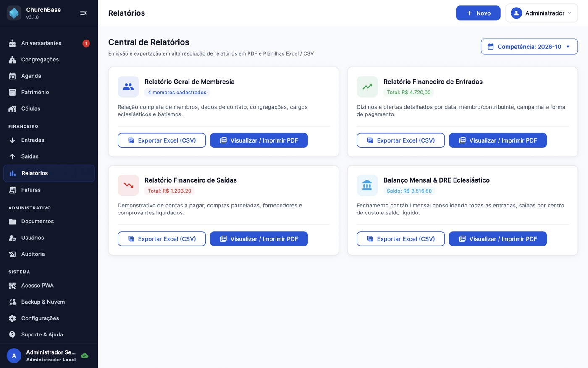Viewport: 588px width, 368px height.
Task: Click the red trending-down Saídas report icon
Action: [x=128, y=185]
